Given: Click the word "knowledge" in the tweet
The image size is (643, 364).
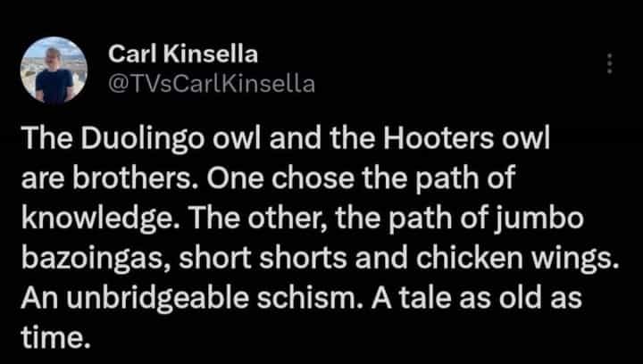Looking at the screenshot, I should tap(93, 217).
